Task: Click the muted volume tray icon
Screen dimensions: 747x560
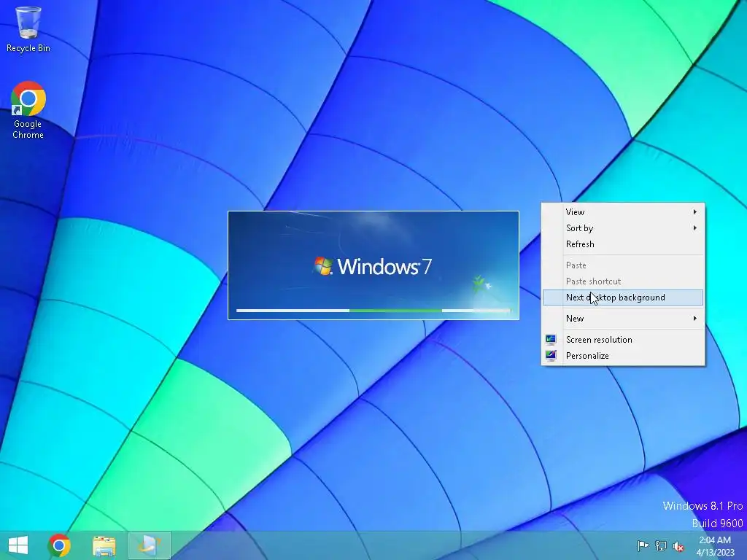Action: click(678, 545)
